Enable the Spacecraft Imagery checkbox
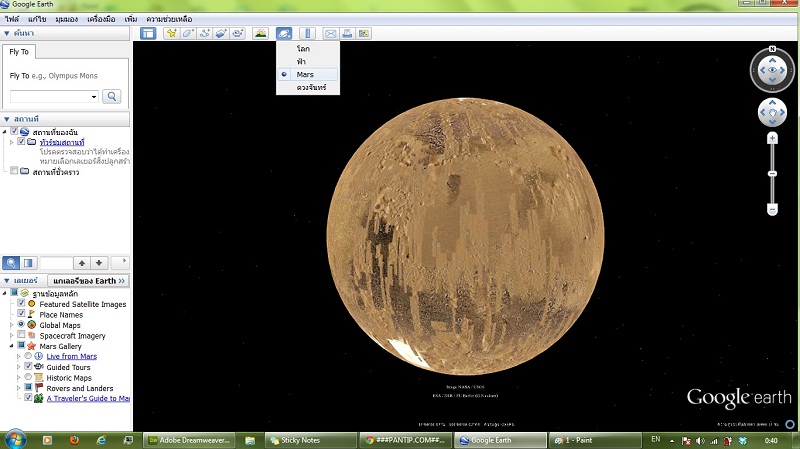The height and width of the screenshot is (449, 800). tap(21, 335)
